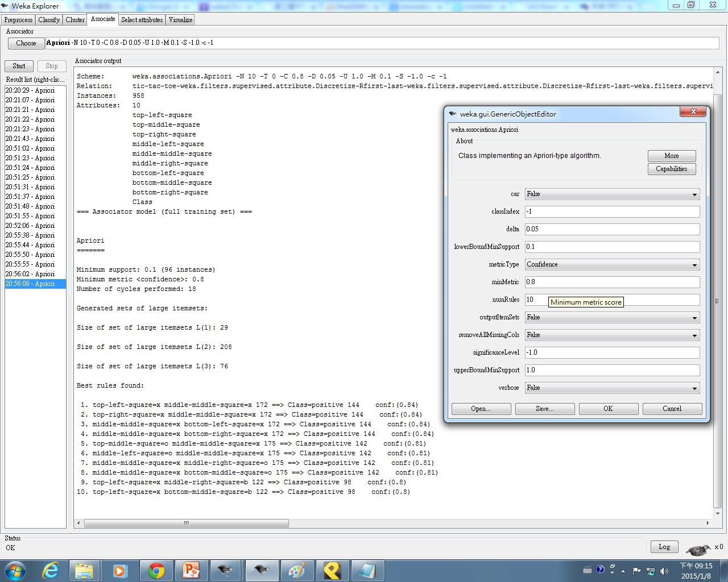Open Action Center flag tray icon

(636, 571)
